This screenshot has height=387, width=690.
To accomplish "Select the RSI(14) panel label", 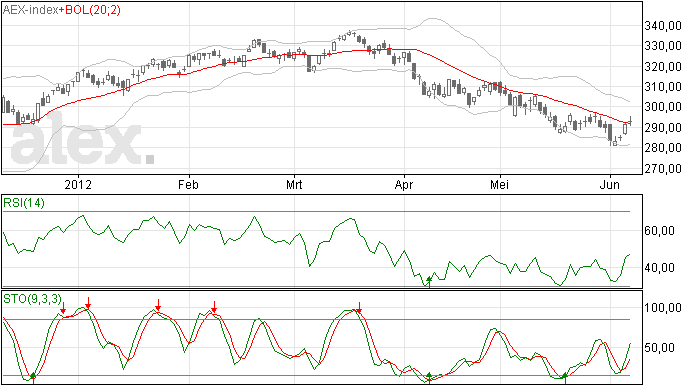I will (x=24, y=203).
